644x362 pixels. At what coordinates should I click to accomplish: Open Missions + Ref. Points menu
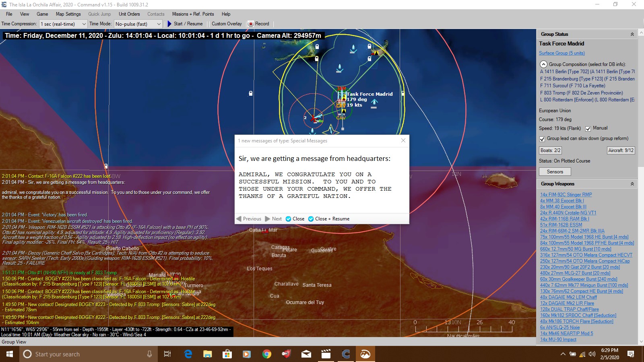tap(193, 14)
